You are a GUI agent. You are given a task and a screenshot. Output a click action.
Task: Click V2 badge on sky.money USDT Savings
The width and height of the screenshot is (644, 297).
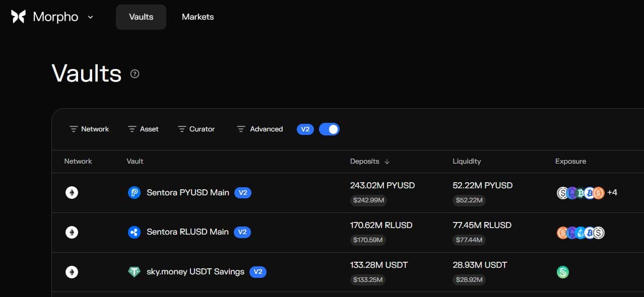258,272
